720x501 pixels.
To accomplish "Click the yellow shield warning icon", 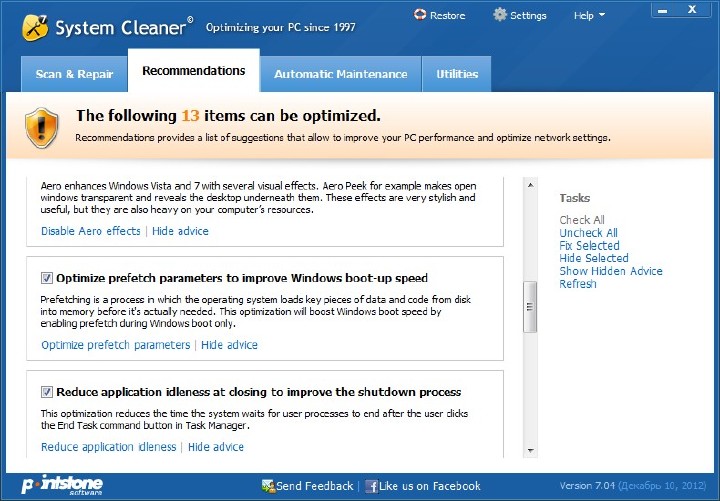I will [42, 126].
